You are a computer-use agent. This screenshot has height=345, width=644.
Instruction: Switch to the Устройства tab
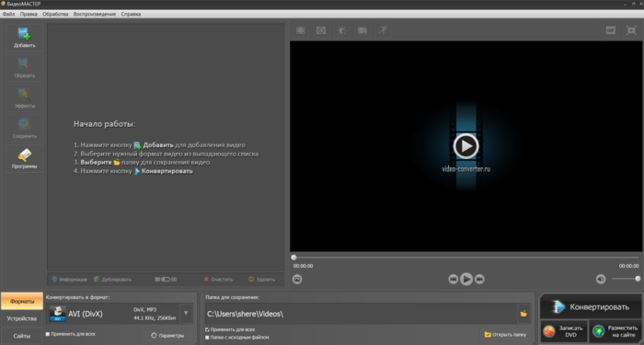point(22,318)
